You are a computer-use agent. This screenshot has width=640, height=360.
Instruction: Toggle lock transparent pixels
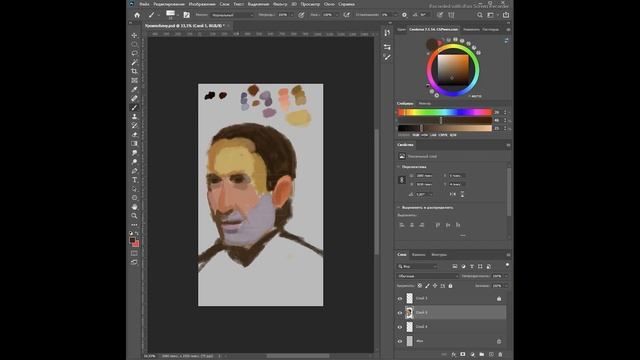coord(420,286)
